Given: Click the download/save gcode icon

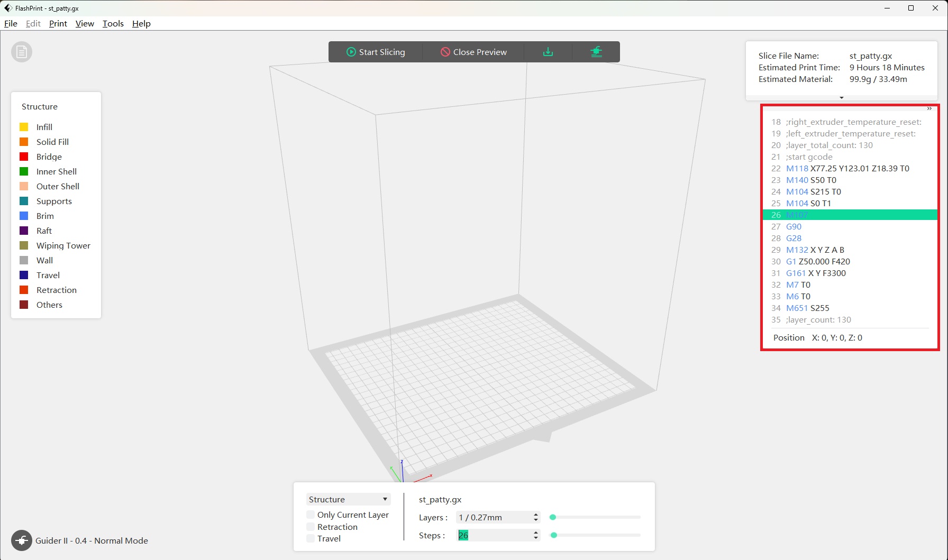Looking at the screenshot, I should click(548, 52).
